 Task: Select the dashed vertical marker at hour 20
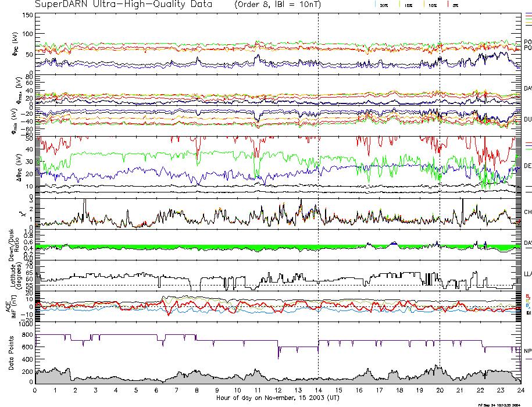(440, 174)
